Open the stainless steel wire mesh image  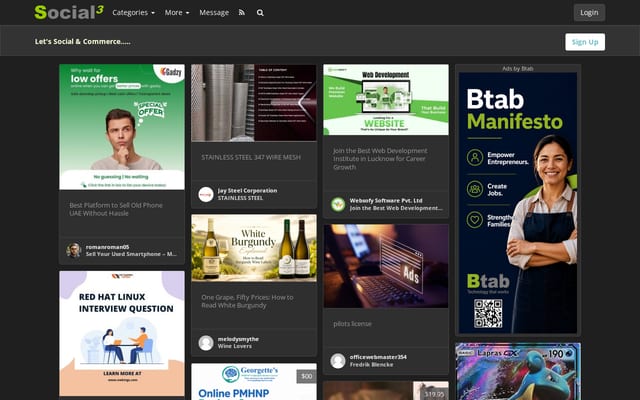(x=254, y=103)
